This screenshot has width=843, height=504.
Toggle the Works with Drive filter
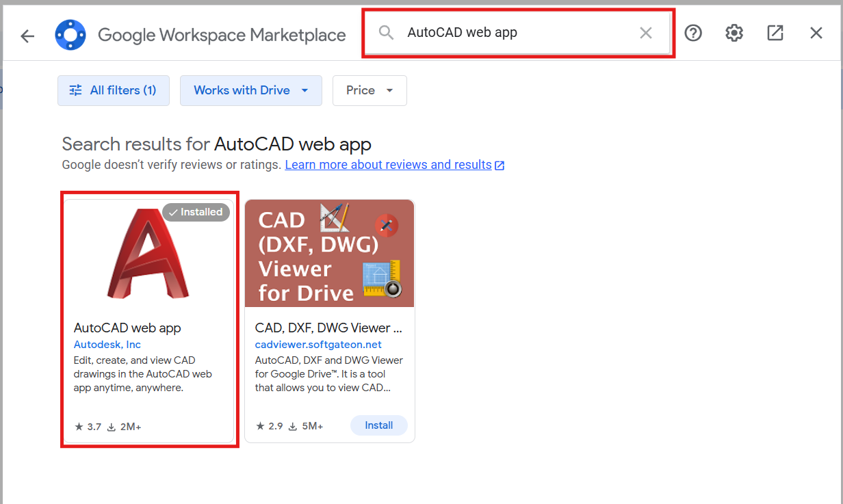click(250, 90)
